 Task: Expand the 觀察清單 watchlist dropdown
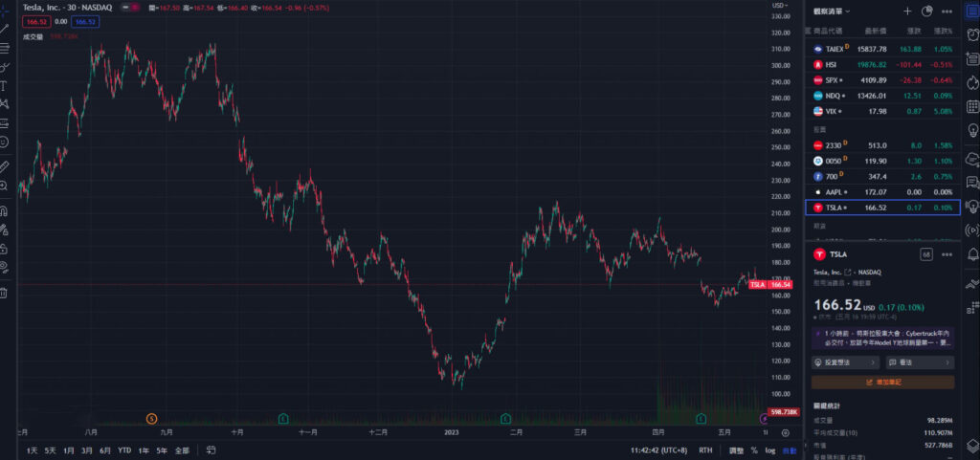pos(832,11)
